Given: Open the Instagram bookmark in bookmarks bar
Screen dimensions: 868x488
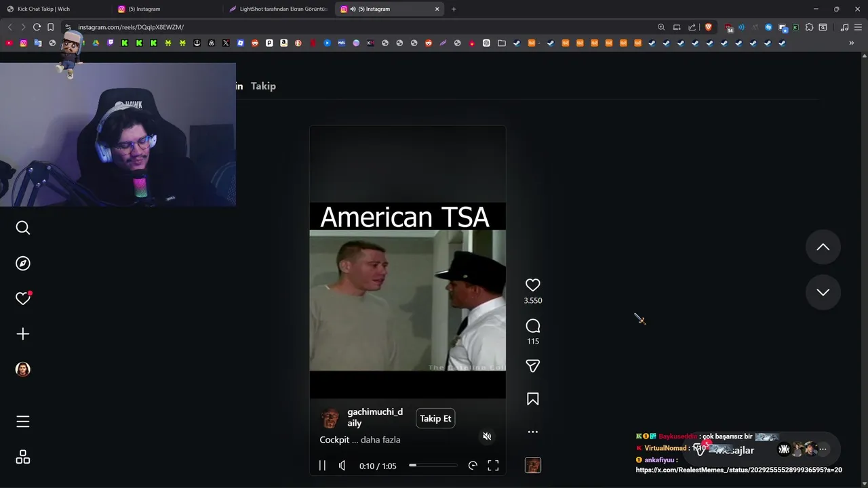Looking at the screenshot, I should coord(23,43).
